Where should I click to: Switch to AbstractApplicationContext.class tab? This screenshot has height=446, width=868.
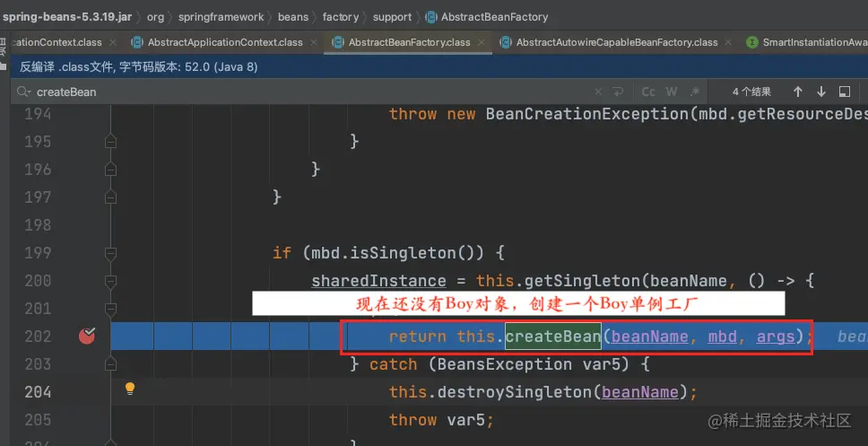pos(225,42)
